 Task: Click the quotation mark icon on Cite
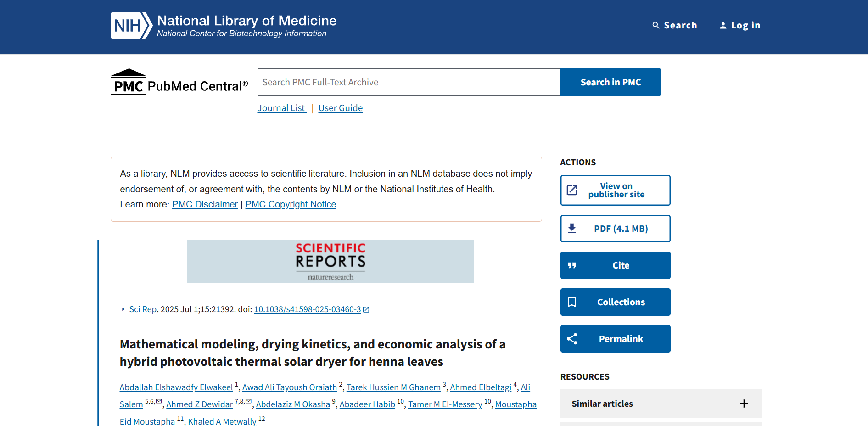pyautogui.click(x=572, y=265)
